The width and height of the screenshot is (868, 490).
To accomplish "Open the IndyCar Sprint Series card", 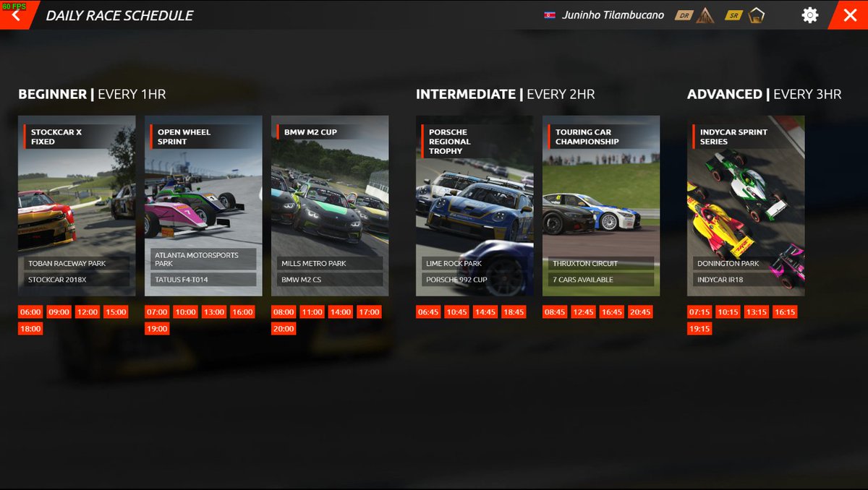I will point(746,205).
